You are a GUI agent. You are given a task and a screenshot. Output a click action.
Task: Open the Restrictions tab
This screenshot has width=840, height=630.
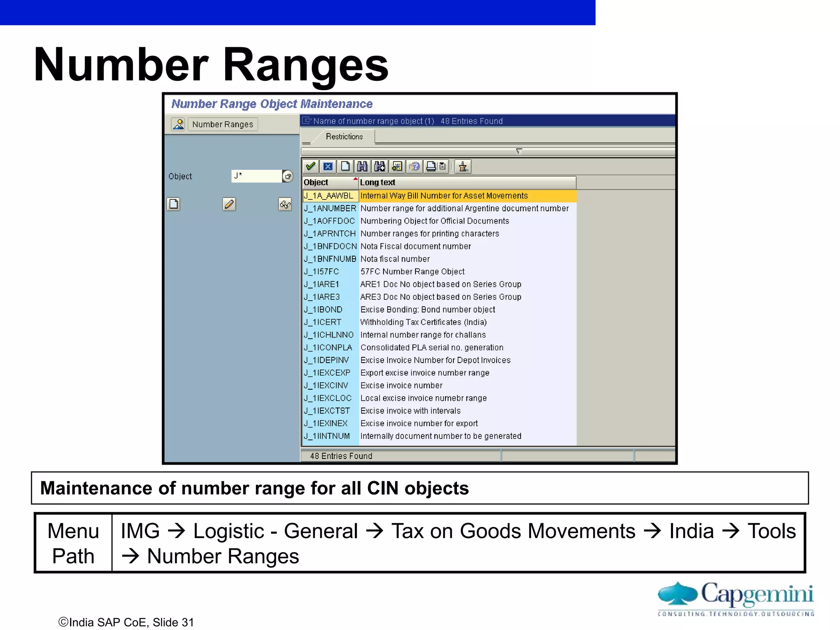coord(345,137)
